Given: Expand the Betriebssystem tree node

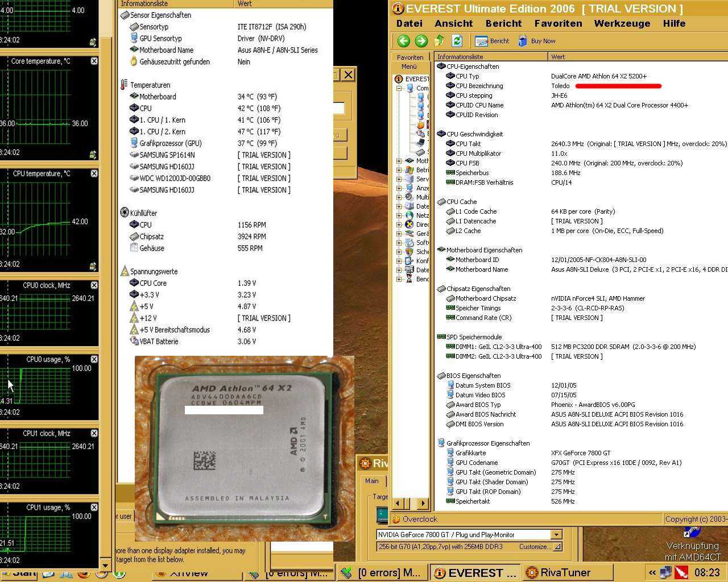Looking at the screenshot, I should point(399,170).
